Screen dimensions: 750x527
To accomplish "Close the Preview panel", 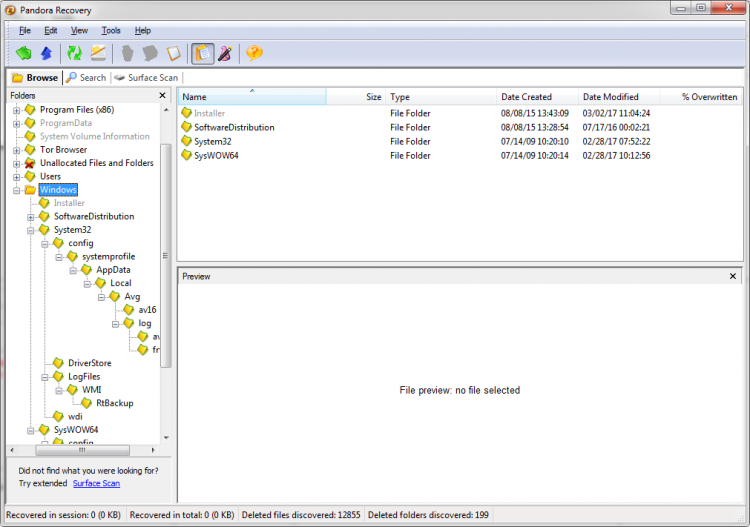I will (x=733, y=276).
